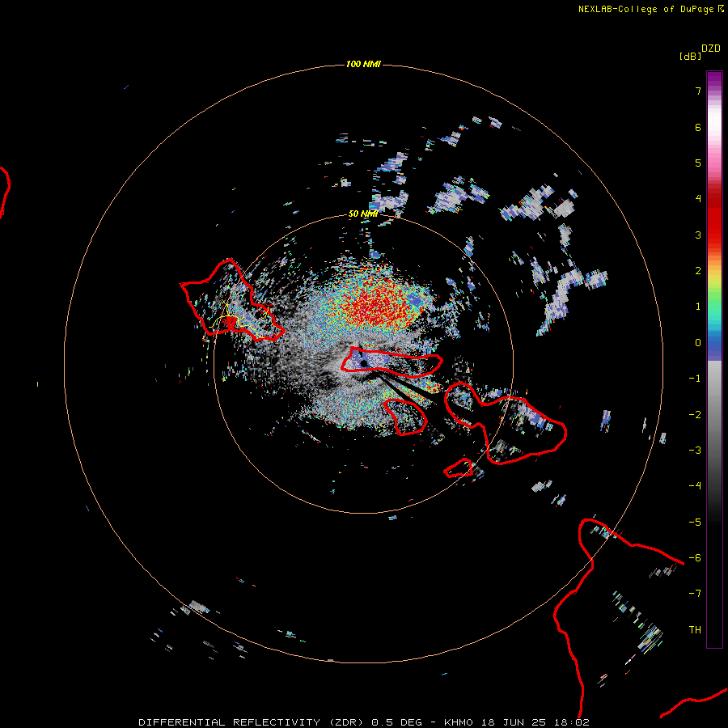Click the 6 dB tick label on the color bar
The image size is (728, 728).
[x=698, y=128]
